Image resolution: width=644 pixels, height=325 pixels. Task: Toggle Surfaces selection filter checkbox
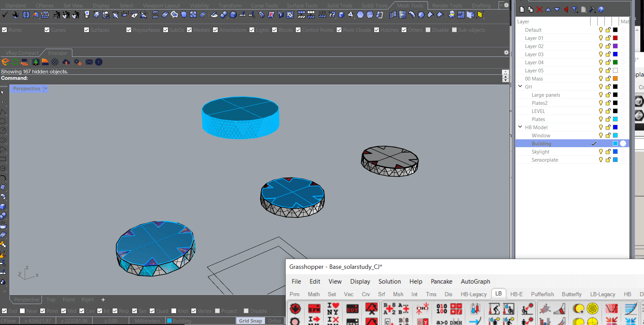click(x=87, y=30)
